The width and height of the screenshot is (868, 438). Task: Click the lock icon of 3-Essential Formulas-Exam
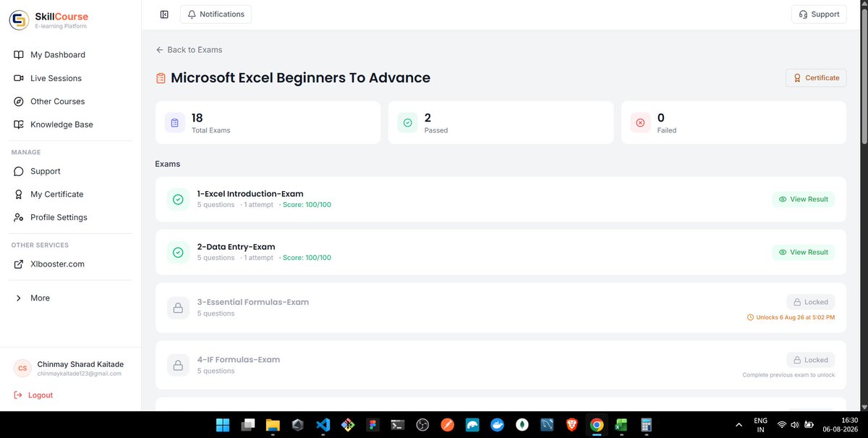click(x=178, y=308)
